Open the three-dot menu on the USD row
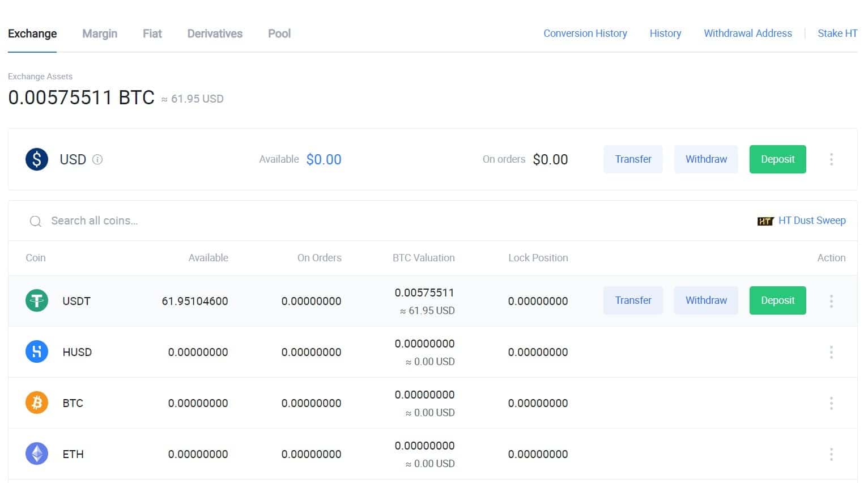The height and width of the screenshot is (483, 868). click(x=831, y=159)
